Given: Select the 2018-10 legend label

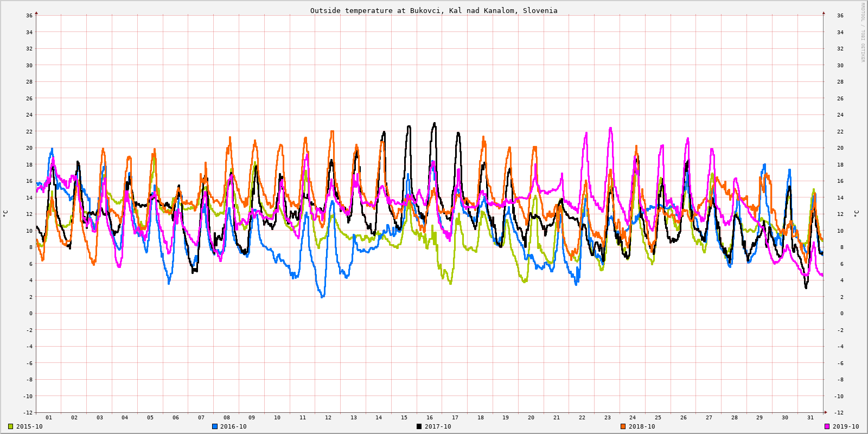Looking at the screenshot, I should coord(642,426).
